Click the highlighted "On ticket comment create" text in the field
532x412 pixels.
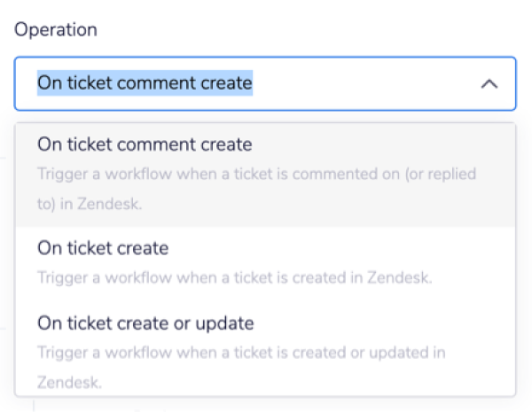(x=145, y=84)
